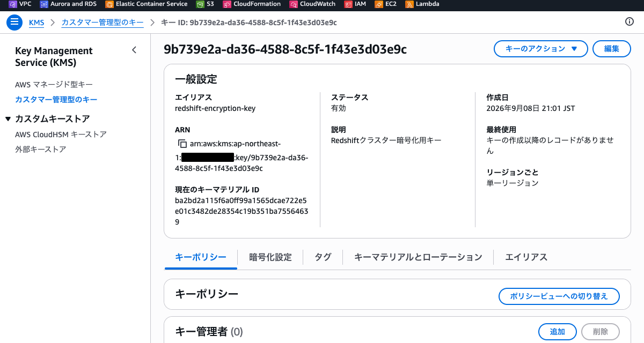Open the EC2 service icon shortcut
The height and width of the screenshot is (343, 644).
point(379,4)
